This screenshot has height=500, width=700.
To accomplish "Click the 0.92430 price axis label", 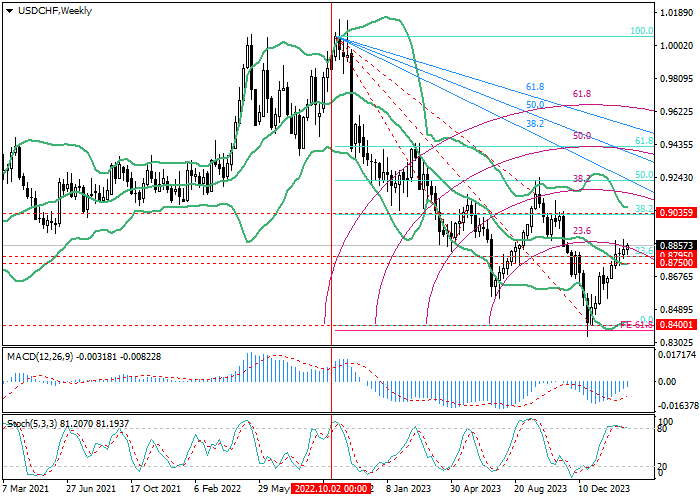I will (676, 178).
